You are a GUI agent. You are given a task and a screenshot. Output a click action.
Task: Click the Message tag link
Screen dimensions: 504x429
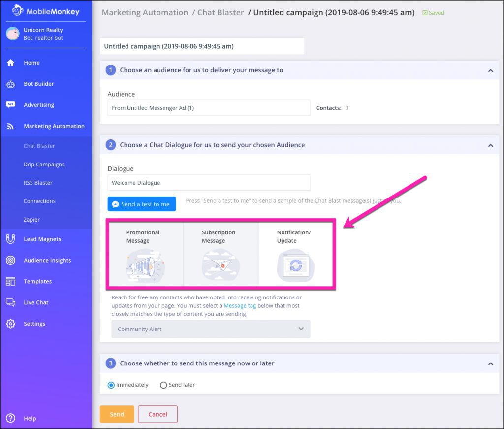pyautogui.click(x=240, y=305)
